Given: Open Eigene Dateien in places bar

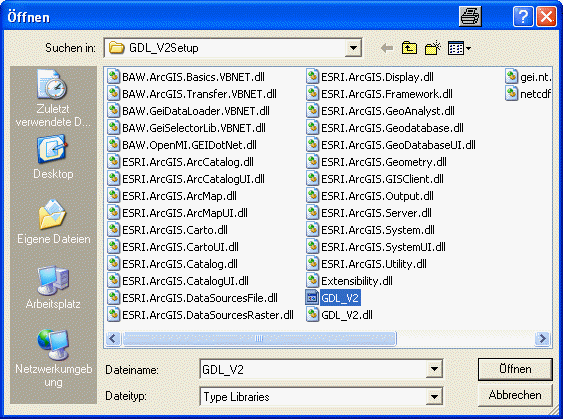Looking at the screenshot, I should tap(53, 222).
